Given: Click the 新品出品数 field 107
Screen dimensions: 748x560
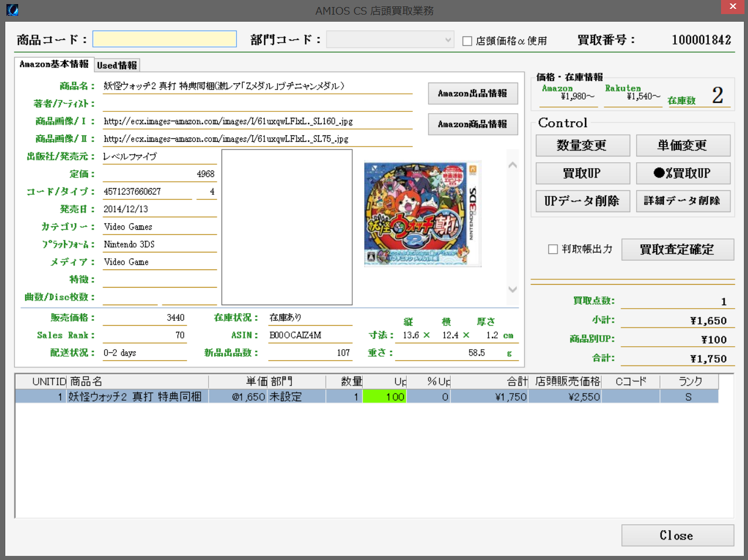Looking at the screenshot, I should (x=310, y=353).
